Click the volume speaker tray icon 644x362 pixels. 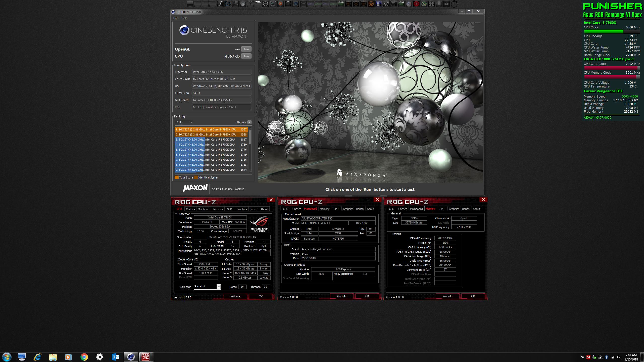pyautogui.click(x=618, y=357)
